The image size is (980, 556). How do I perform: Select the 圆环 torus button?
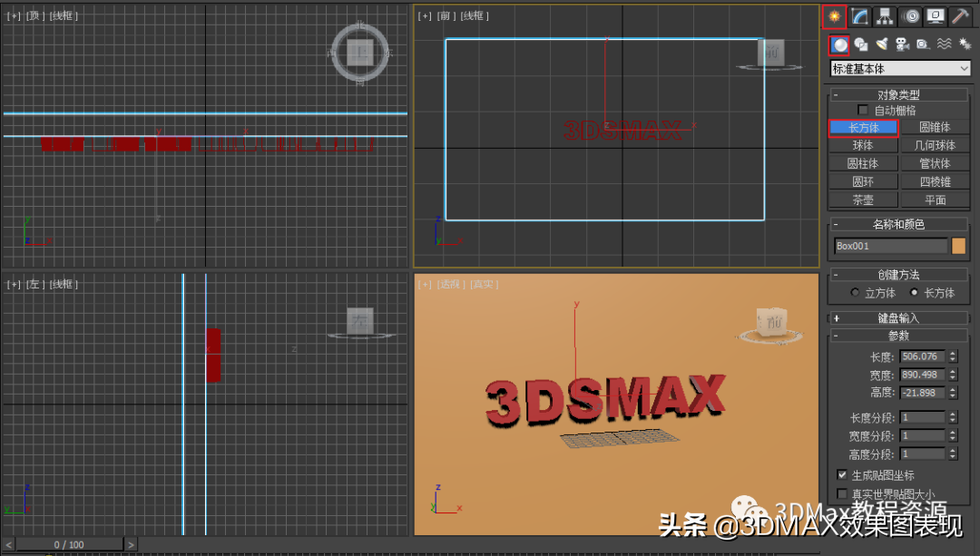864,181
